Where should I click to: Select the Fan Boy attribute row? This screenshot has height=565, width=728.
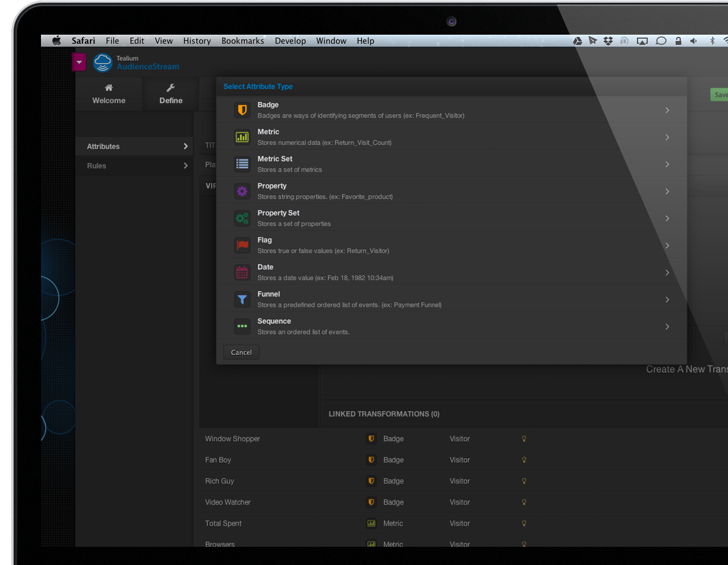[219, 460]
